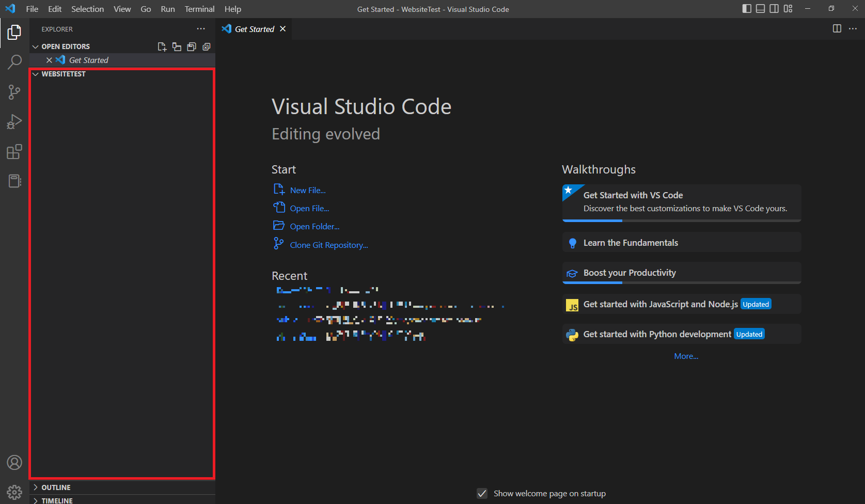Click the git branch icon beside Clone Repository

click(279, 244)
